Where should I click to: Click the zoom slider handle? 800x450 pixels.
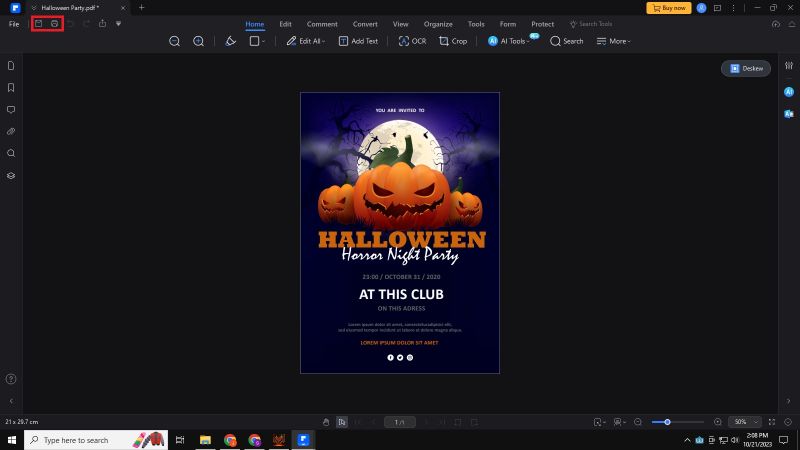point(667,422)
